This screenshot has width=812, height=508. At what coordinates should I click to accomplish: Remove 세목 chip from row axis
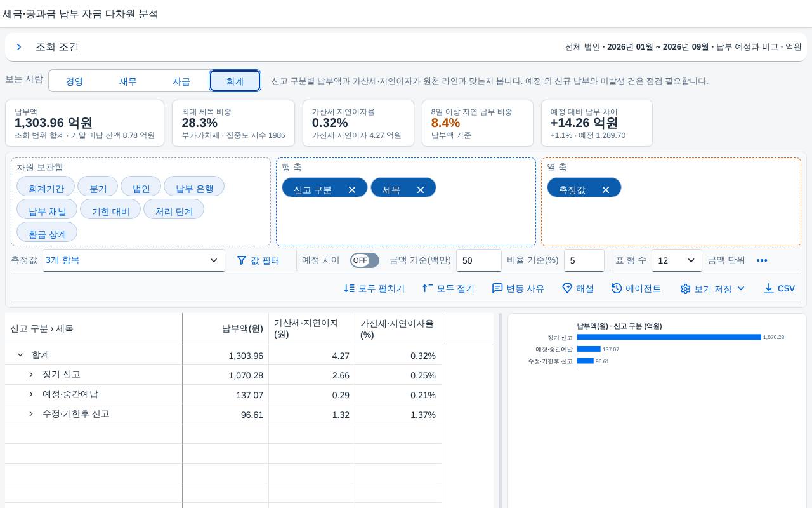(x=421, y=190)
